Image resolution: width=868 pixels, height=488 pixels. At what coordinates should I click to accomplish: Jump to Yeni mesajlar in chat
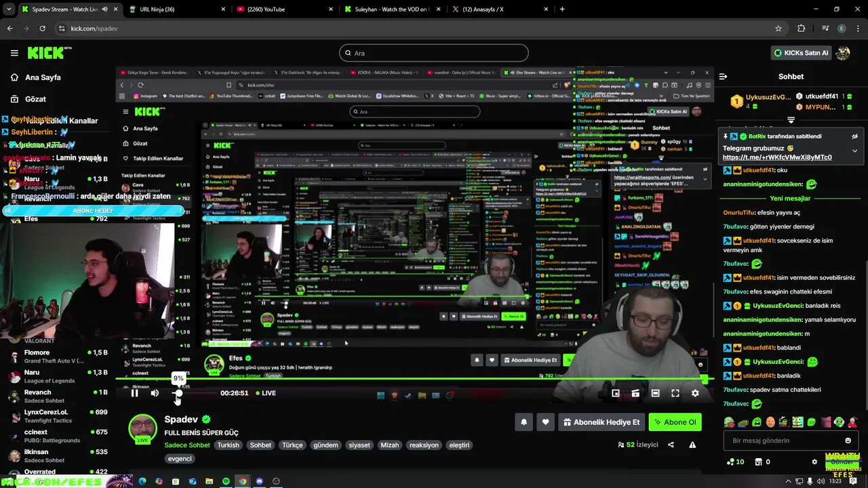click(790, 199)
